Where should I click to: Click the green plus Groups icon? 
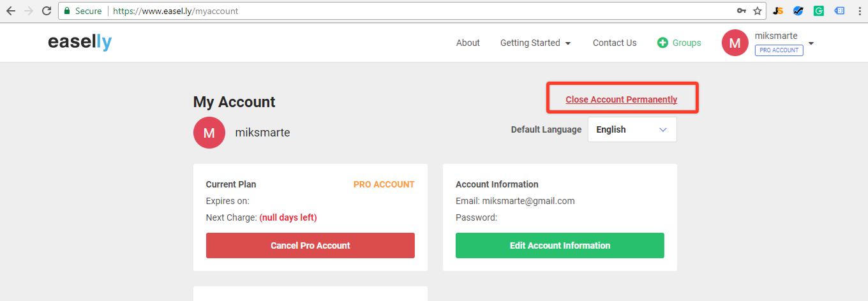(662, 43)
